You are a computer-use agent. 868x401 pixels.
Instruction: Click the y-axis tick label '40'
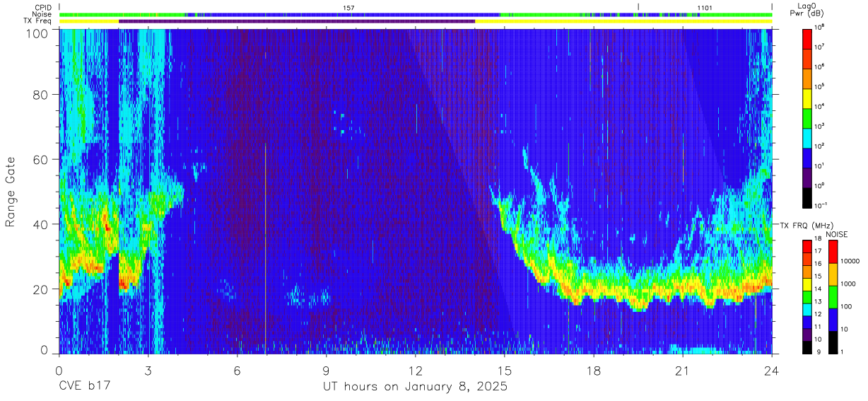[41, 224]
